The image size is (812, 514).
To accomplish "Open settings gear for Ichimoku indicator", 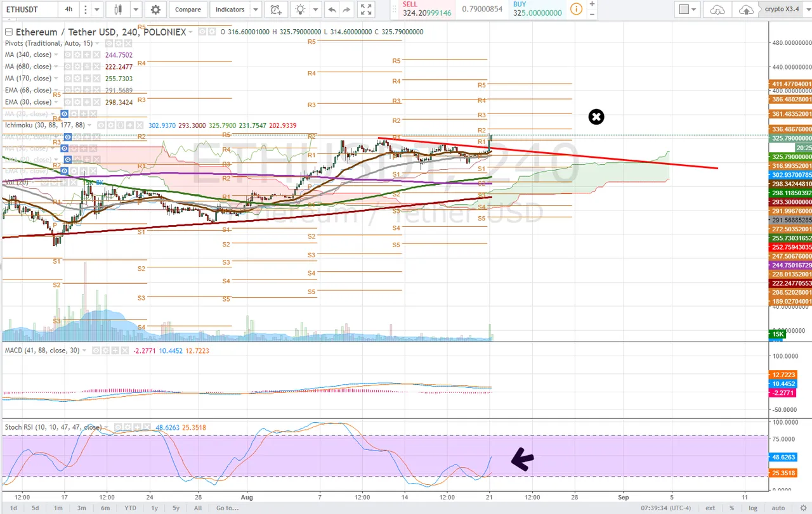I will click(110, 125).
